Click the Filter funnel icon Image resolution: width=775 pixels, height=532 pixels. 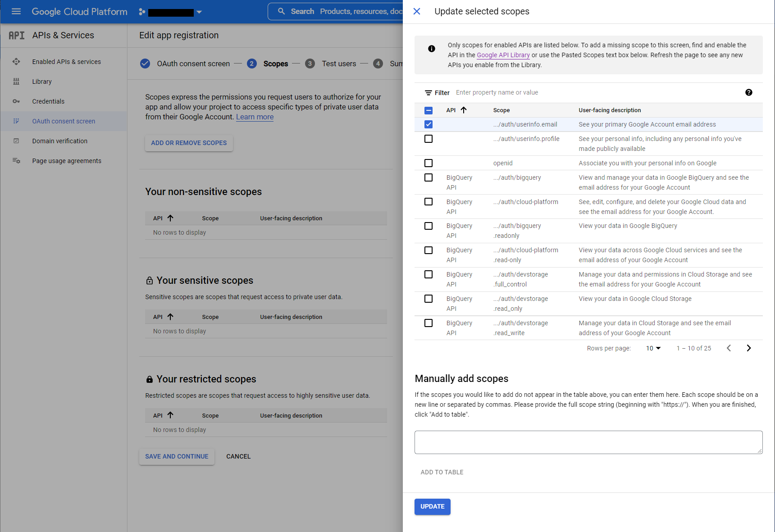point(429,92)
